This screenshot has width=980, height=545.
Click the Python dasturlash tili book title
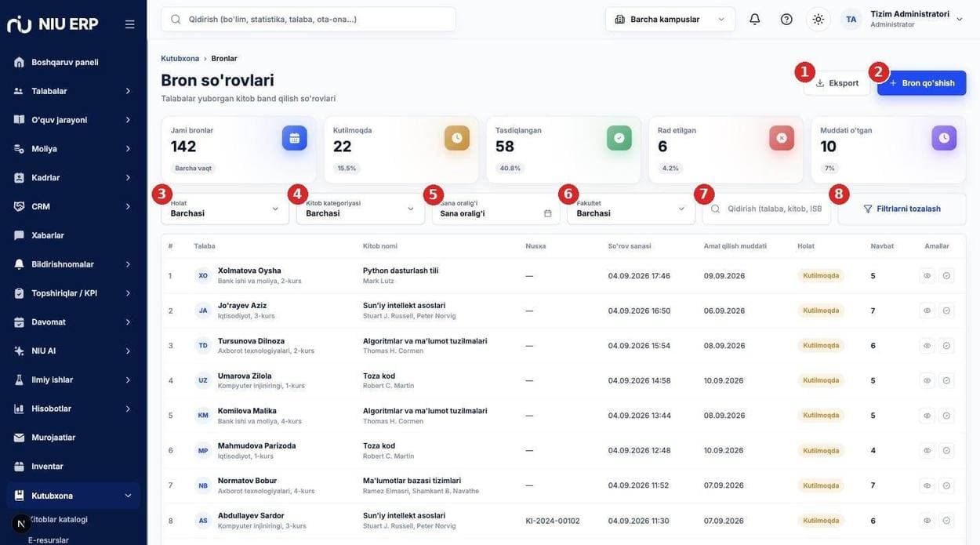click(x=401, y=271)
